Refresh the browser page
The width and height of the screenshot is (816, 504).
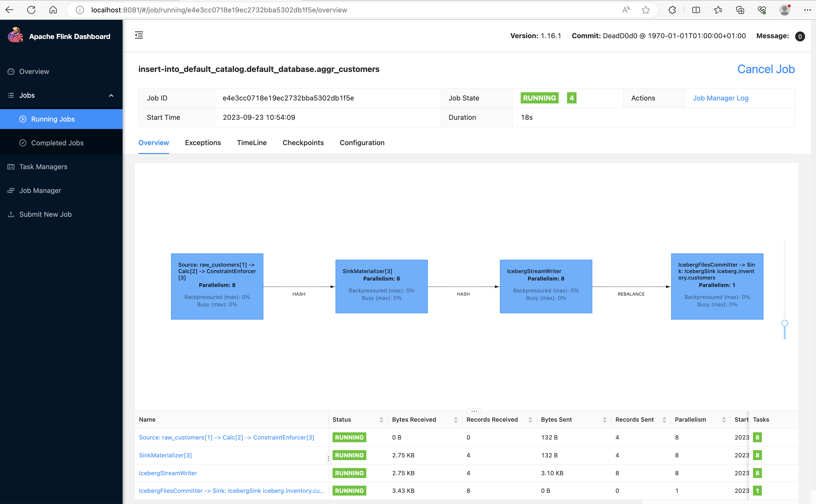[x=31, y=10]
